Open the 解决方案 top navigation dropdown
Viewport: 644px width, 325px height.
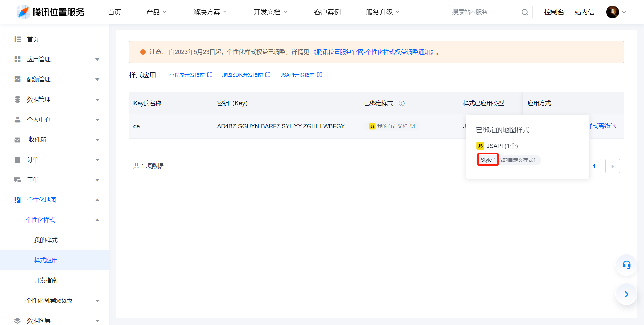210,12
